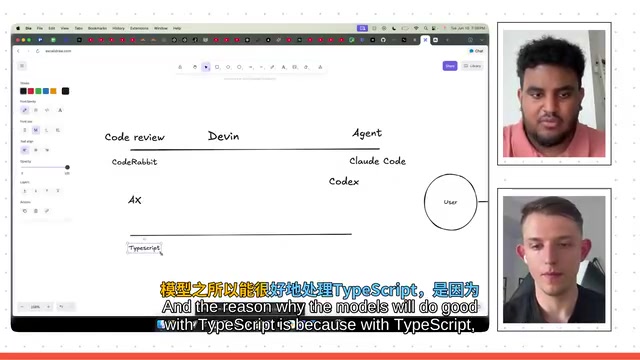
Task: Toggle the keep-tool-active lock
Action: pos(180,67)
